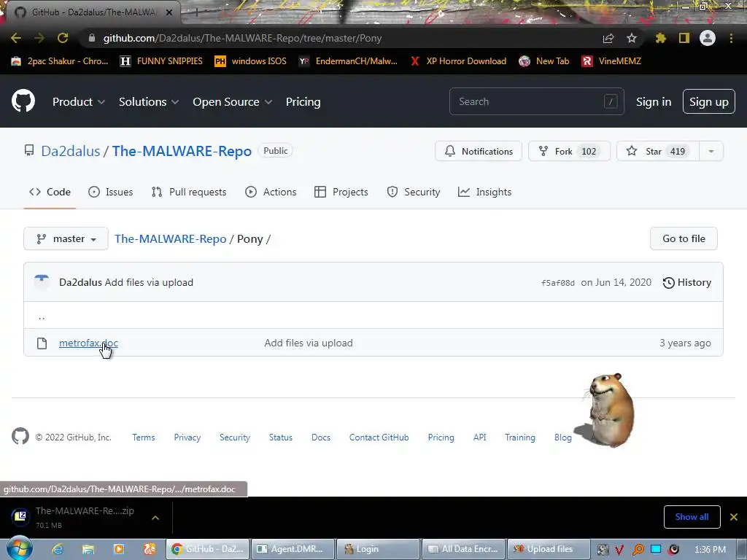
Task: Click Sign in link
Action: point(653,102)
